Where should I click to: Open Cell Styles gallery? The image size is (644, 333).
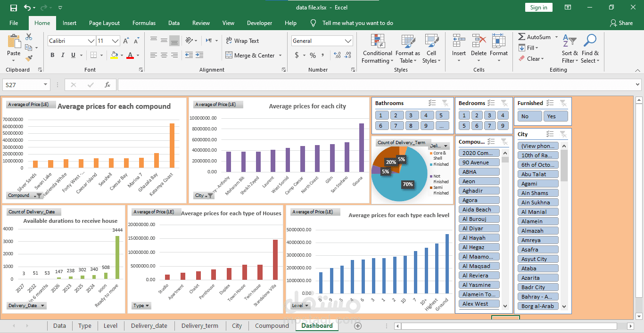point(431,49)
